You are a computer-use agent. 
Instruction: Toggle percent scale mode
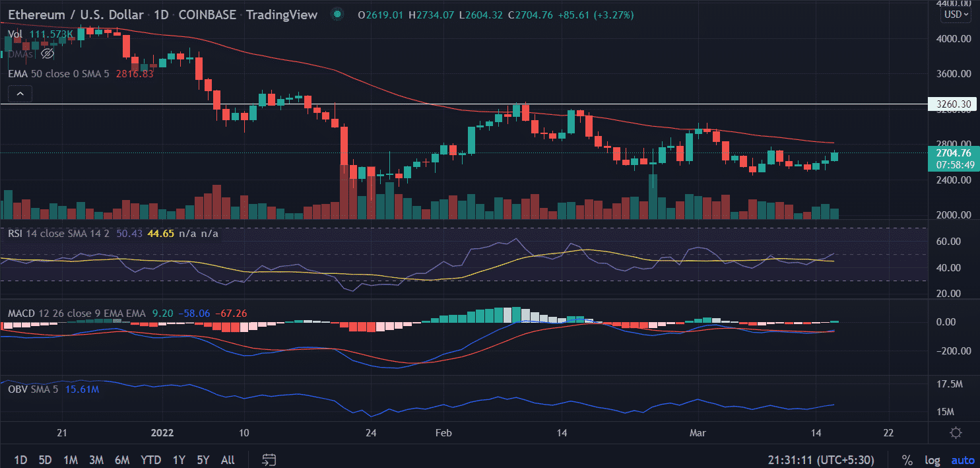coord(907,459)
